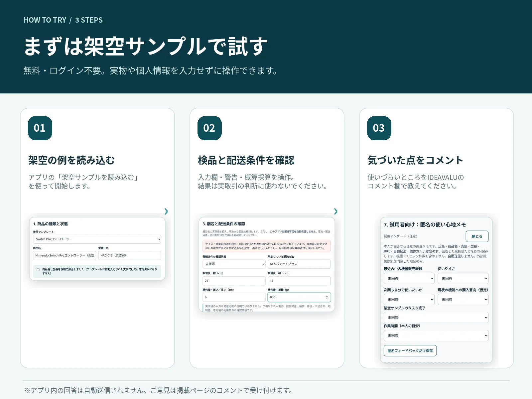Click the 02 step number badge

click(209, 128)
